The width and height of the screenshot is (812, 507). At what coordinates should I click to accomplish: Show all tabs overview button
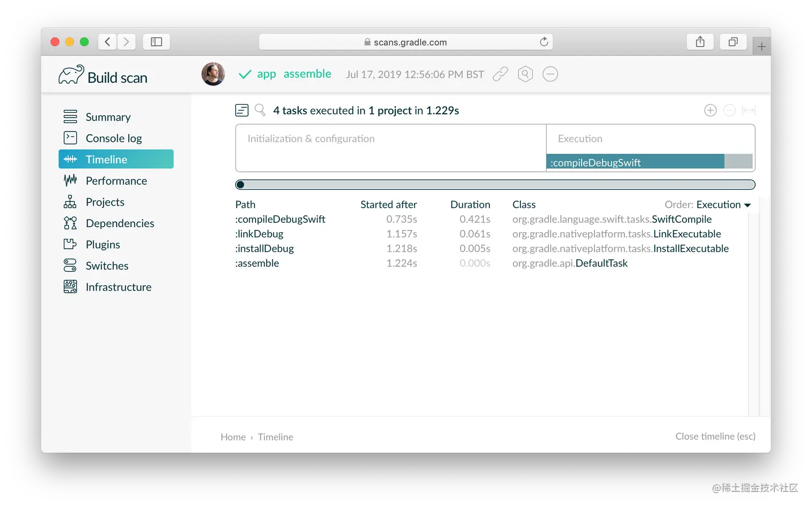(x=733, y=42)
